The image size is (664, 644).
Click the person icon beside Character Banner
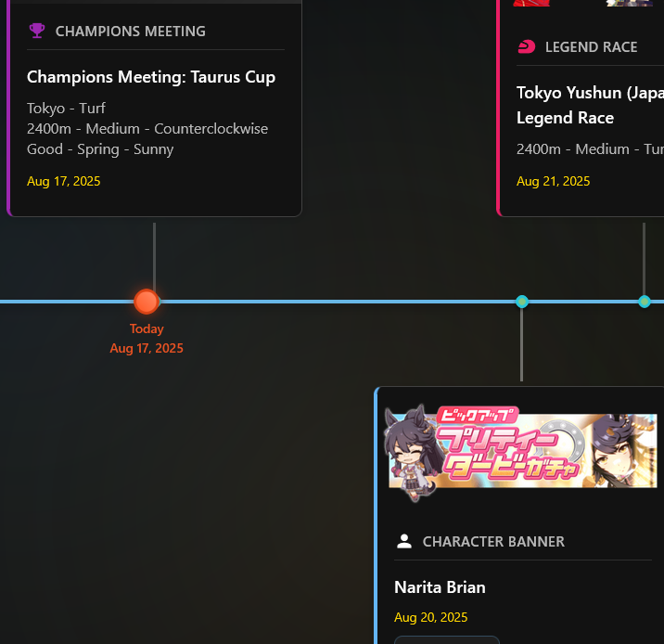404,541
